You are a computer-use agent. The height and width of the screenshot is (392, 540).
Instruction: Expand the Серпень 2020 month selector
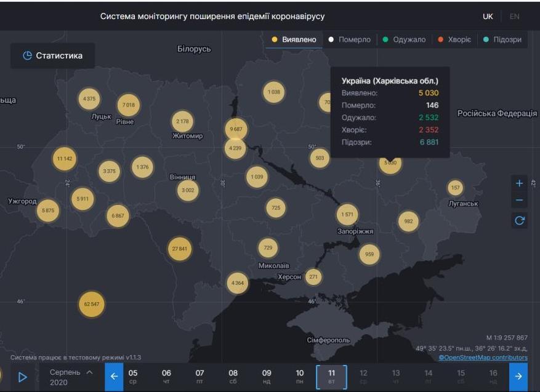(71, 377)
